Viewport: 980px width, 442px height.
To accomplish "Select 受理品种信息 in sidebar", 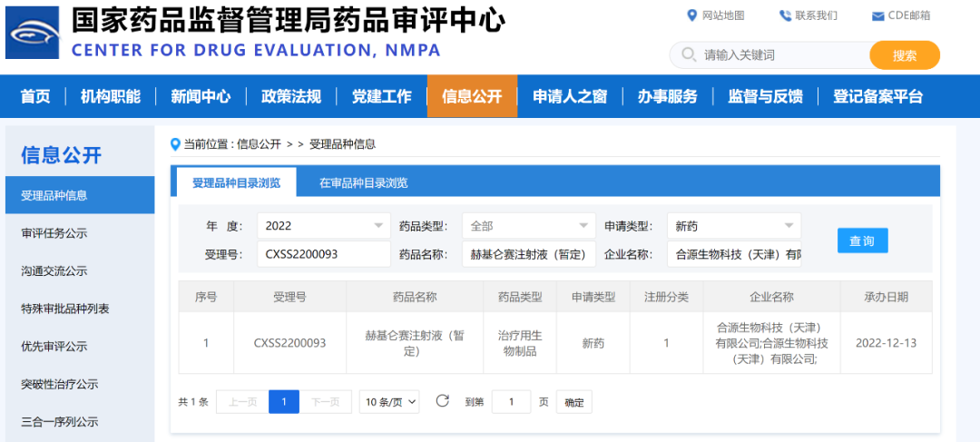I will (x=80, y=195).
